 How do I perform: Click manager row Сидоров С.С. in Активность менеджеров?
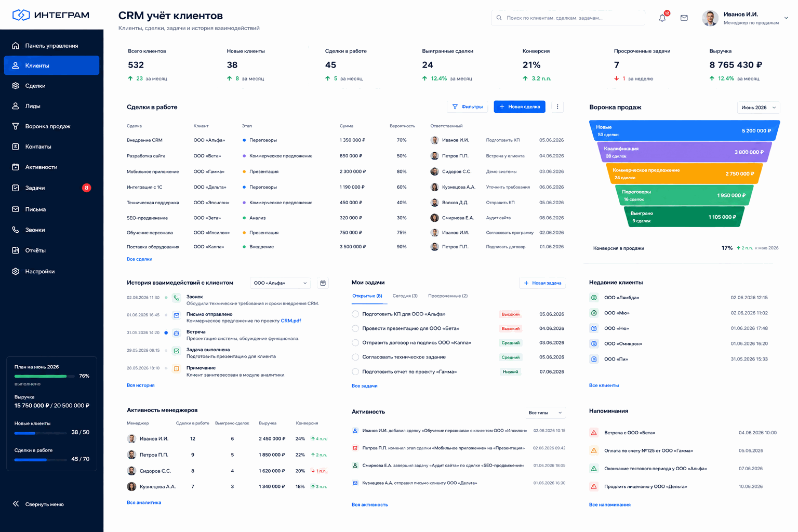point(228,471)
